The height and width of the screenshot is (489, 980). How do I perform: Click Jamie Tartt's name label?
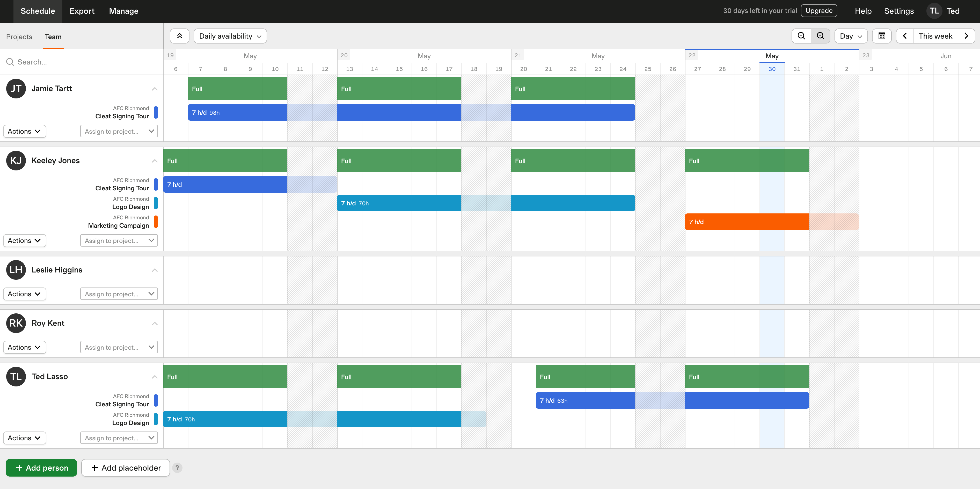(51, 89)
